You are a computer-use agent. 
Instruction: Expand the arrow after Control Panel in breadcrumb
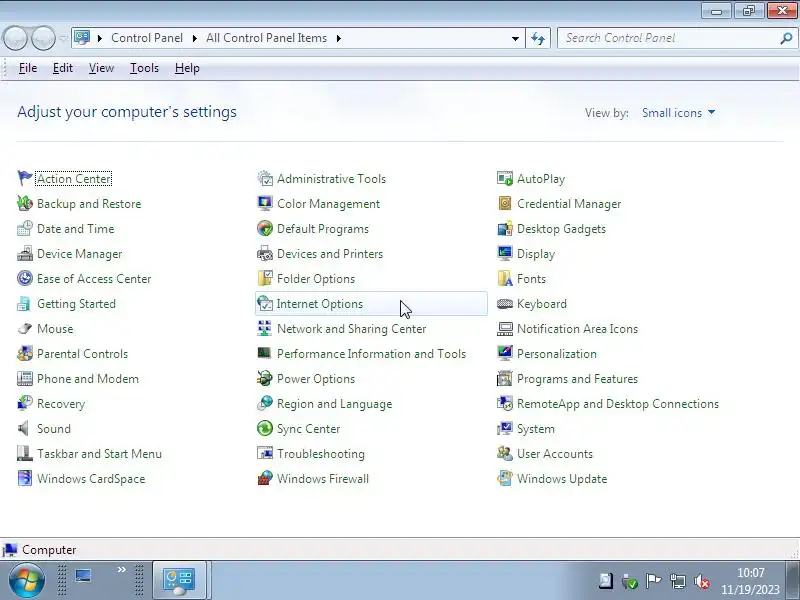point(194,38)
